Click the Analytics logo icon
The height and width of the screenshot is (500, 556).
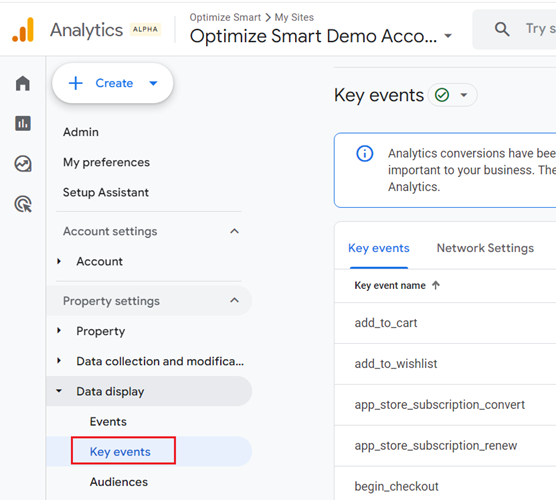click(x=23, y=30)
